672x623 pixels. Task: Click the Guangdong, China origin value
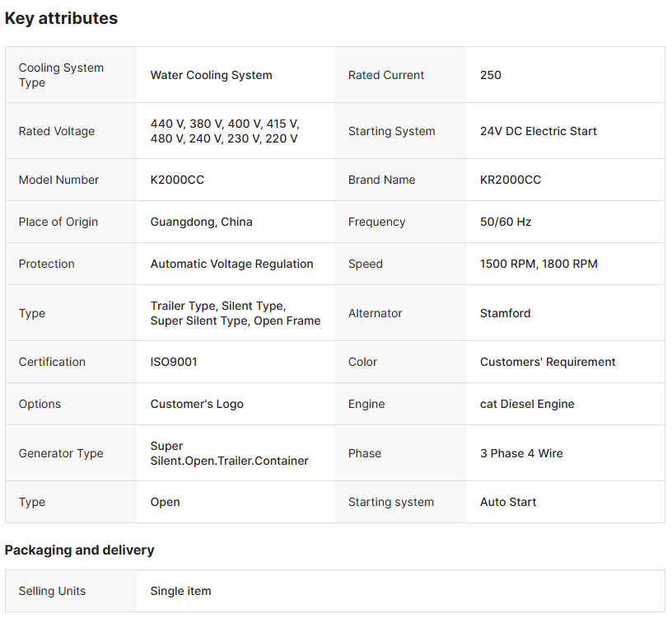tap(201, 222)
